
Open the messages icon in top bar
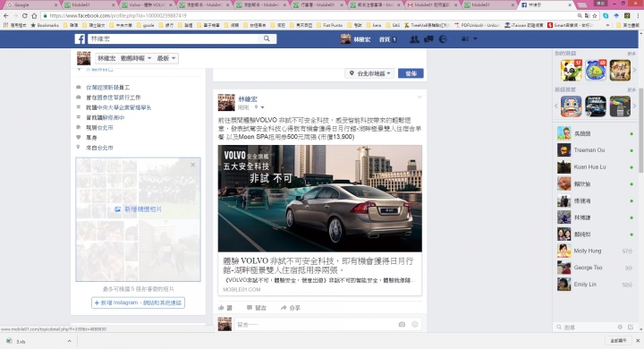click(x=428, y=39)
